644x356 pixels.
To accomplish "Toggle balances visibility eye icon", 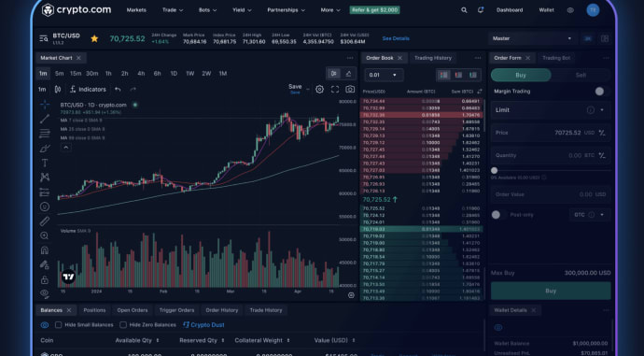I will pyautogui.click(x=45, y=325).
